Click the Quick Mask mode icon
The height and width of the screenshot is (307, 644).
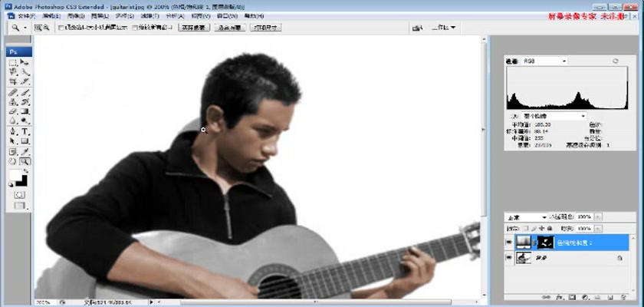[x=19, y=194]
